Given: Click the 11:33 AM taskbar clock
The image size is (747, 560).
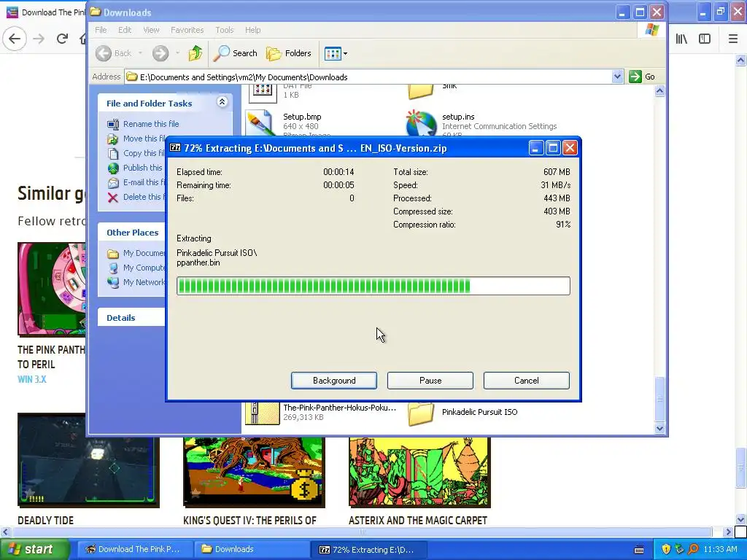Looking at the screenshot, I should [x=720, y=549].
